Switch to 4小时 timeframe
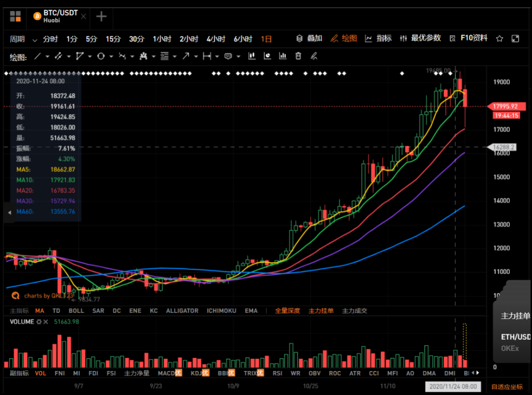 tap(216, 39)
